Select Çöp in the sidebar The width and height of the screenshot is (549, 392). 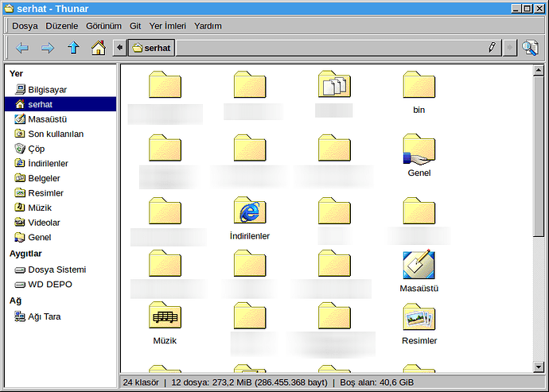(x=36, y=149)
